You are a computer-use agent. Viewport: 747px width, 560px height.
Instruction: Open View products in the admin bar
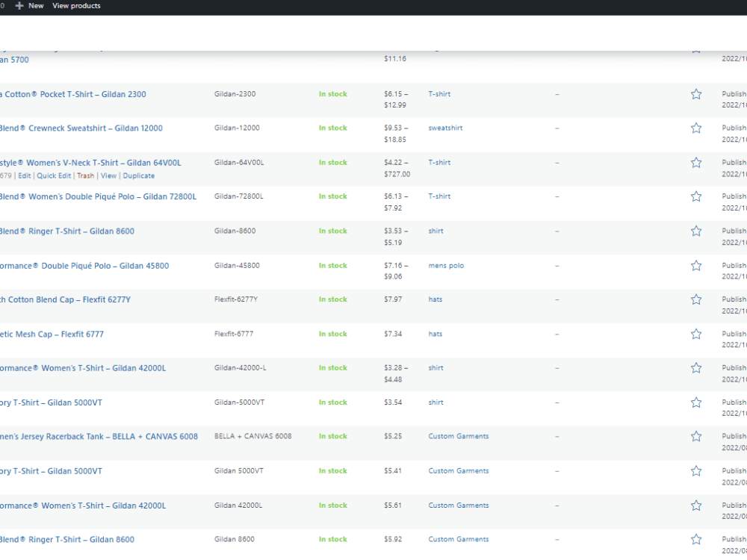coord(76,6)
